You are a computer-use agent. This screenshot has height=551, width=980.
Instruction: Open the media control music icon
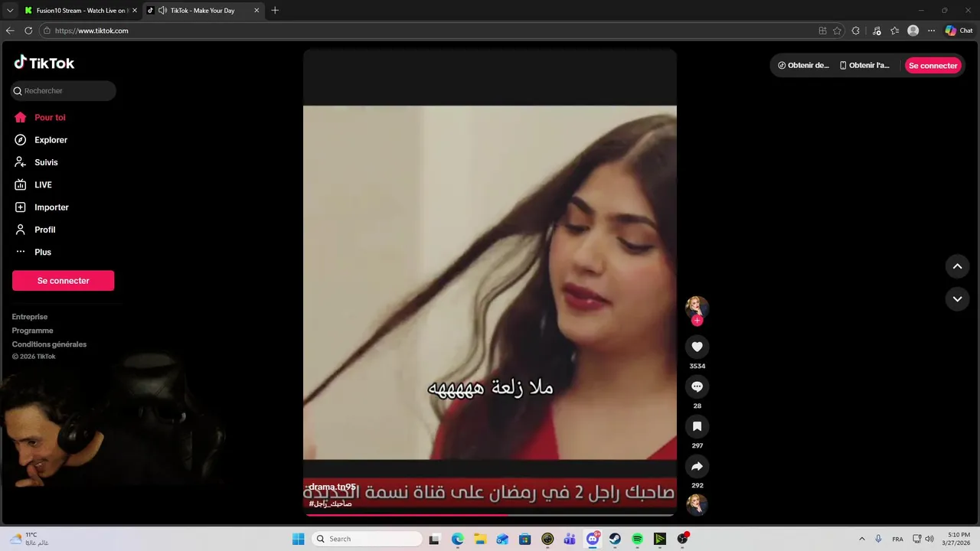click(876, 31)
